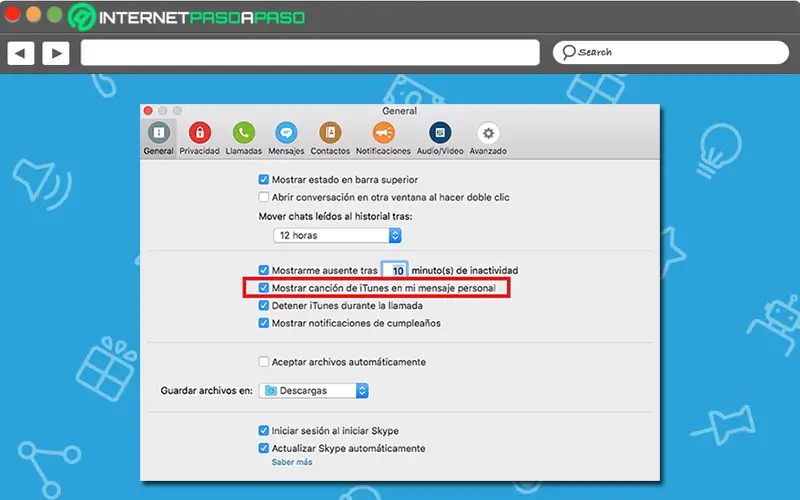800x500 pixels.
Task: Open the Audio/Video settings icon
Action: pos(440,133)
